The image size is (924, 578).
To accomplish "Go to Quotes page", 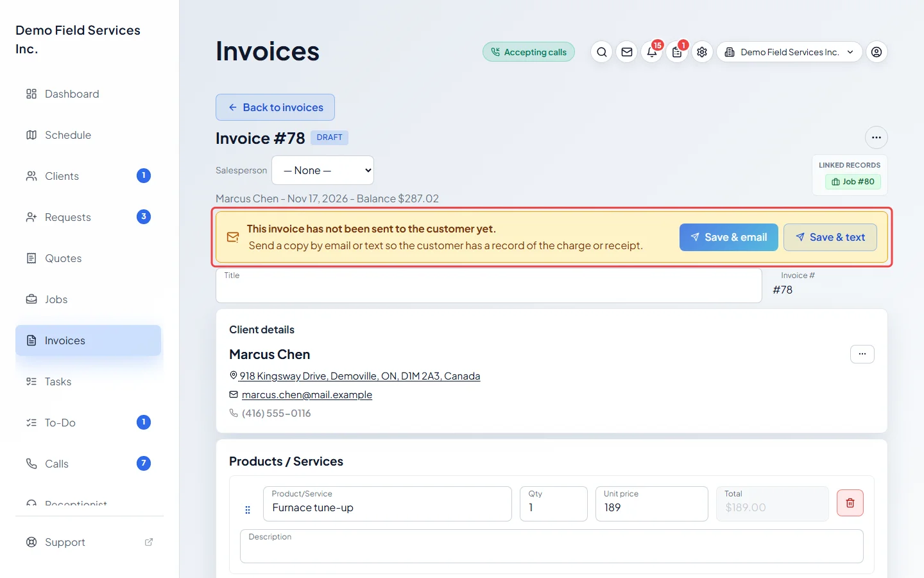I will [89, 258].
